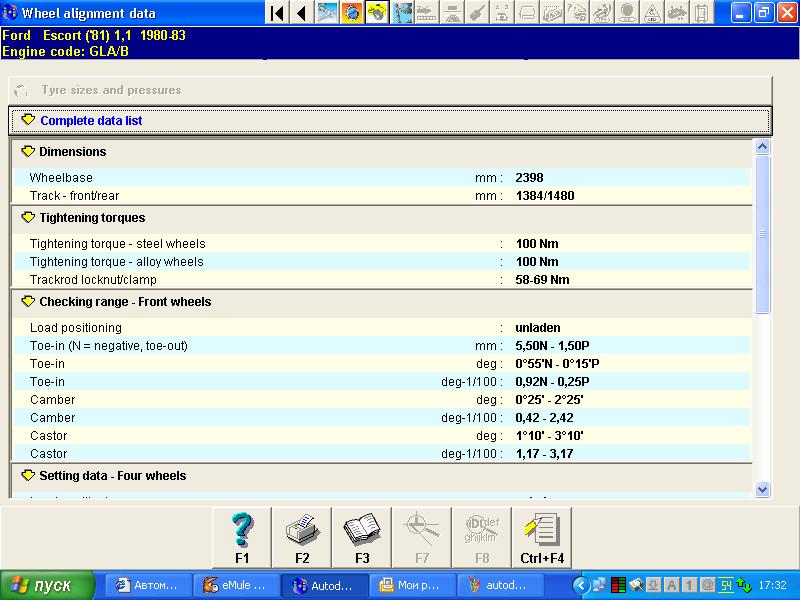
Task: Click the greyed key toolbar icon
Action: tap(477, 13)
